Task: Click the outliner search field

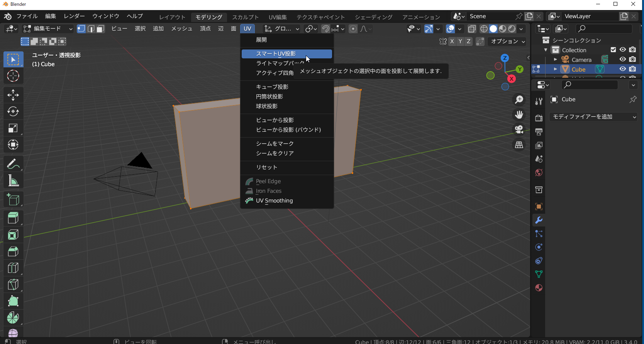Action: [x=603, y=29]
